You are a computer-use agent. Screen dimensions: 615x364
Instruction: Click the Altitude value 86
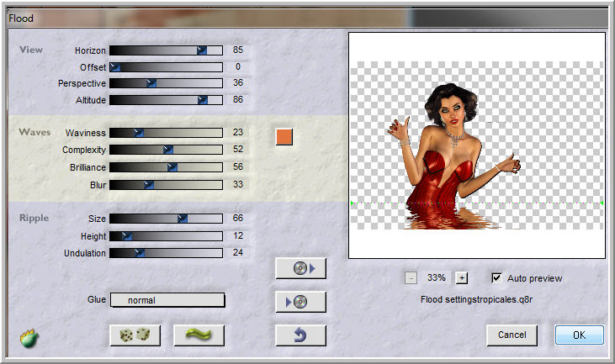[238, 99]
